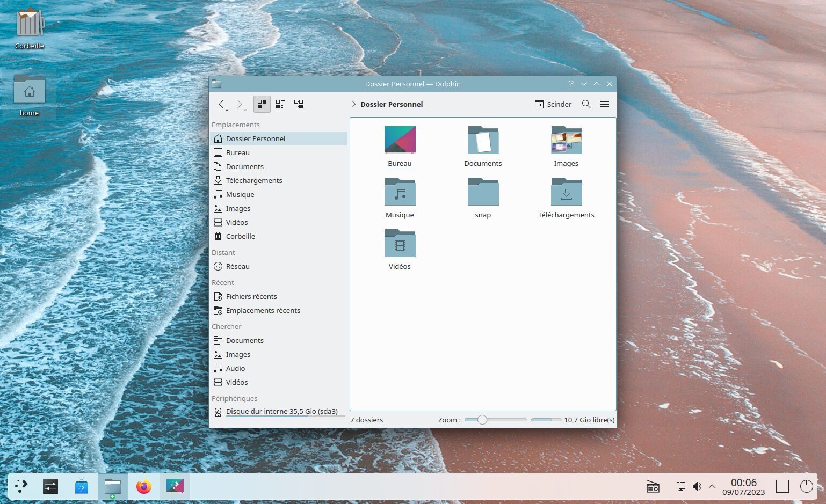Switch to Details tree view mode
The width and height of the screenshot is (826, 504).
pyautogui.click(x=299, y=104)
